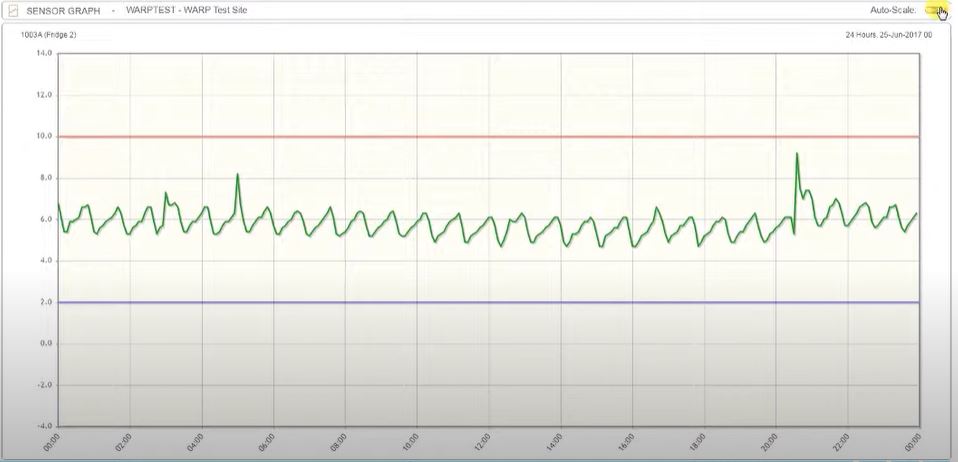The width and height of the screenshot is (958, 462).
Task: Click the -4.0 y-axis label
Action: tap(44, 425)
